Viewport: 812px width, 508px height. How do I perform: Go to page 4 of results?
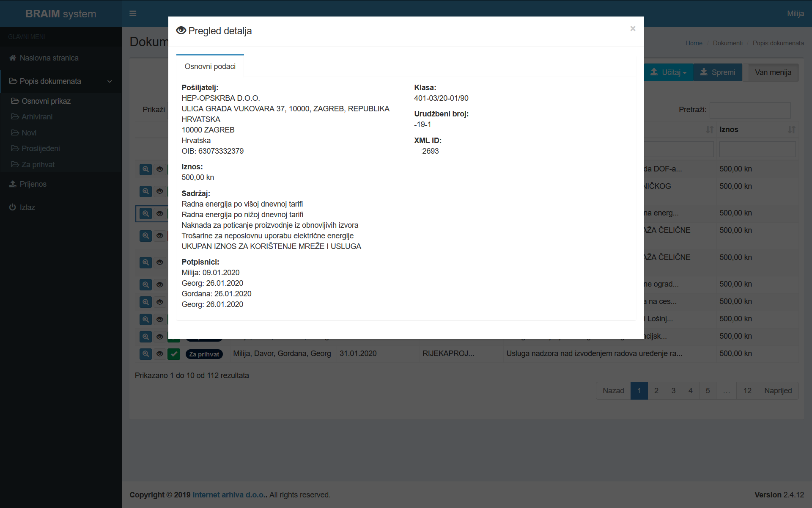pyautogui.click(x=691, y=391)
